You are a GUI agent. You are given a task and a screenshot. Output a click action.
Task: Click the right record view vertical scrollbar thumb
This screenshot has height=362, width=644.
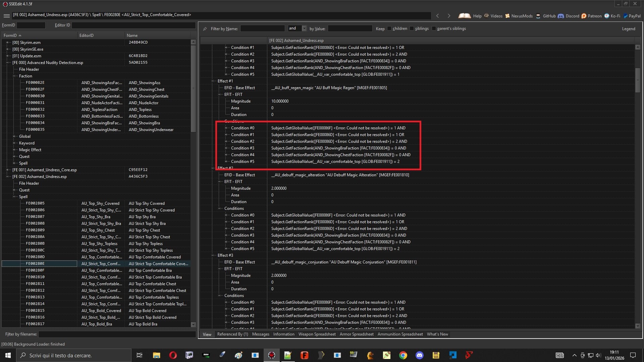pos(638,80)
